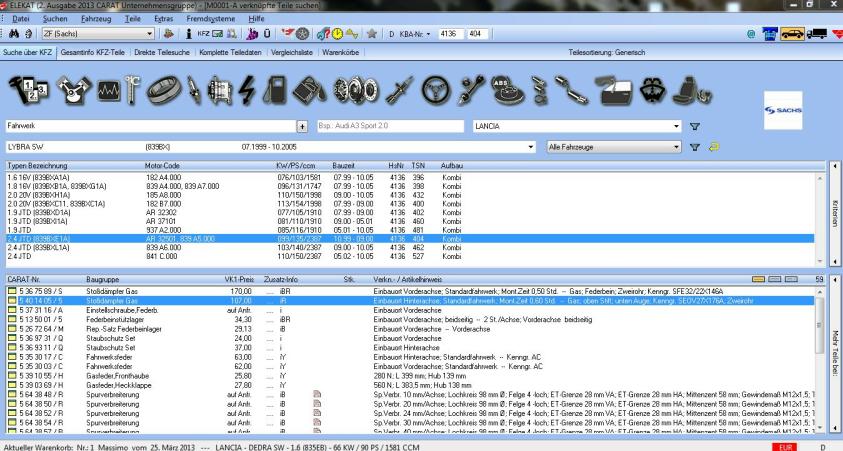Toggle basket checkbox for 5 36 75 89 / S

click(12, 291)
